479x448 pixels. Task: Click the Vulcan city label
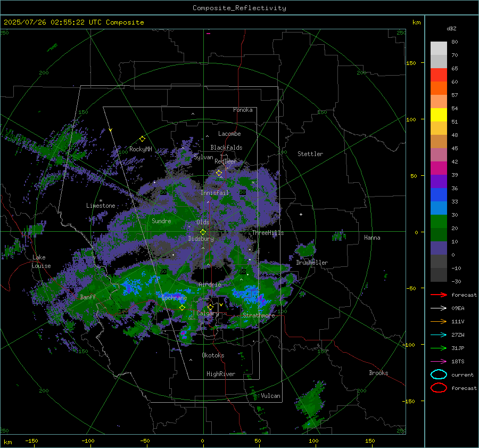pos(270,396)
